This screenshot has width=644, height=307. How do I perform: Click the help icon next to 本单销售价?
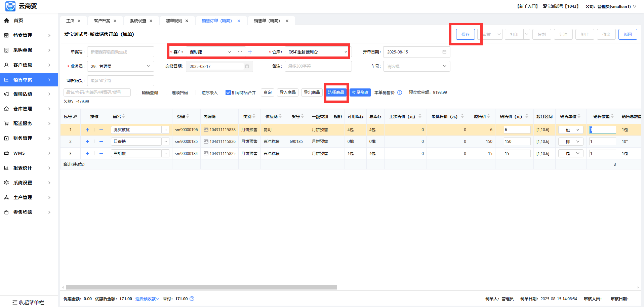coord(400,92)
